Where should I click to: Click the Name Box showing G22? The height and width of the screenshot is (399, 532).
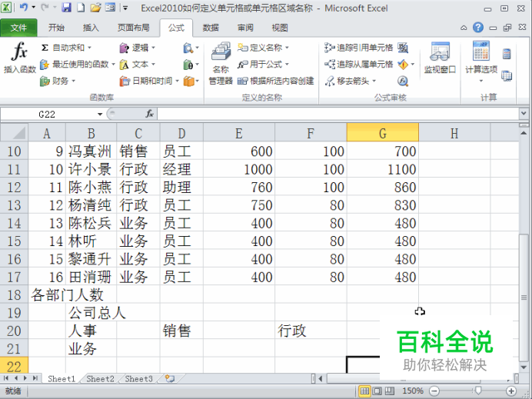coord(48,115)
